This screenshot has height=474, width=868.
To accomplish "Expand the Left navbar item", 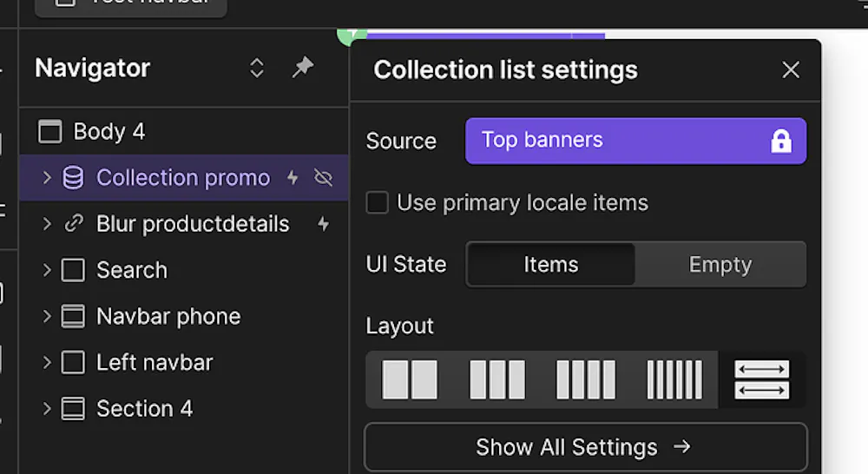I will 47,363.
